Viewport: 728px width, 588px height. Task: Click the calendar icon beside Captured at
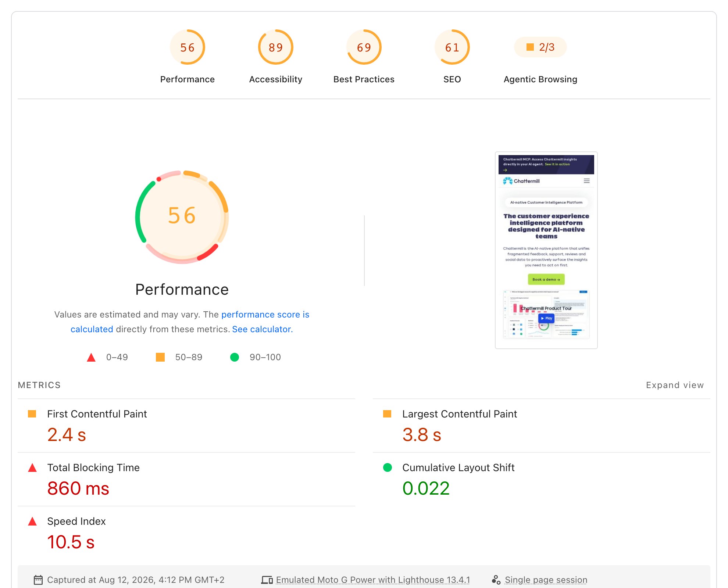coord(38,580)
